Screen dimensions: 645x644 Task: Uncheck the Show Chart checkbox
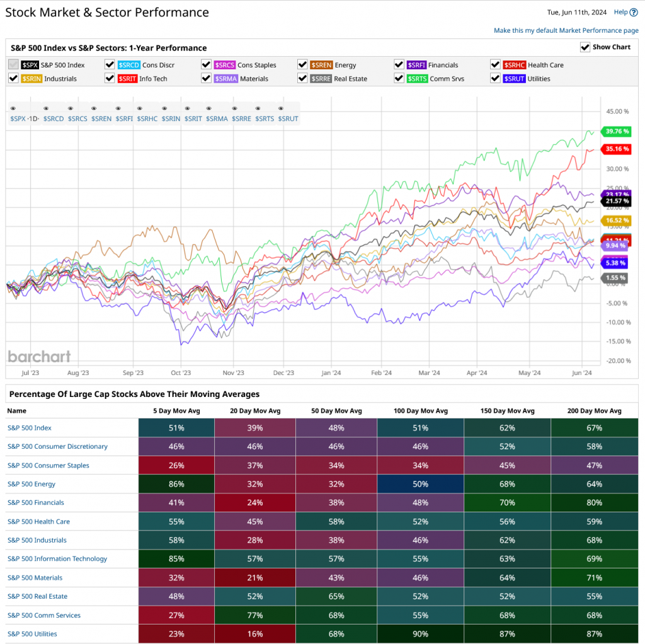[x=585, y=47]
